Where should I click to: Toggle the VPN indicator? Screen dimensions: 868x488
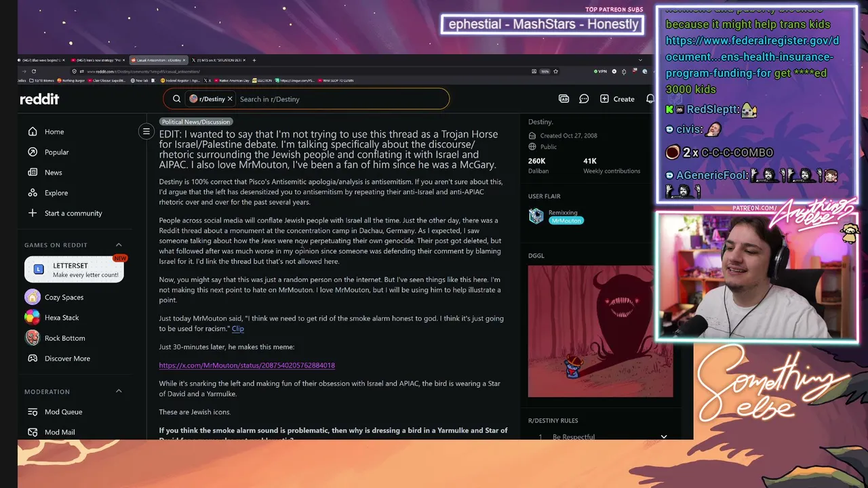tap(600, 71)
